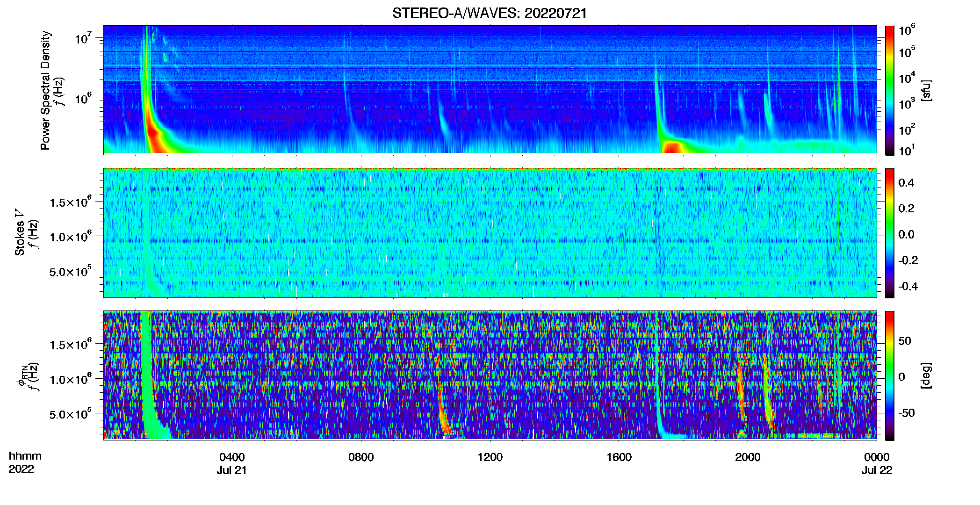Click the 10^6 value on sfu color bar
The width and height of the screenshot is (980, 505).
coord(907,30)
